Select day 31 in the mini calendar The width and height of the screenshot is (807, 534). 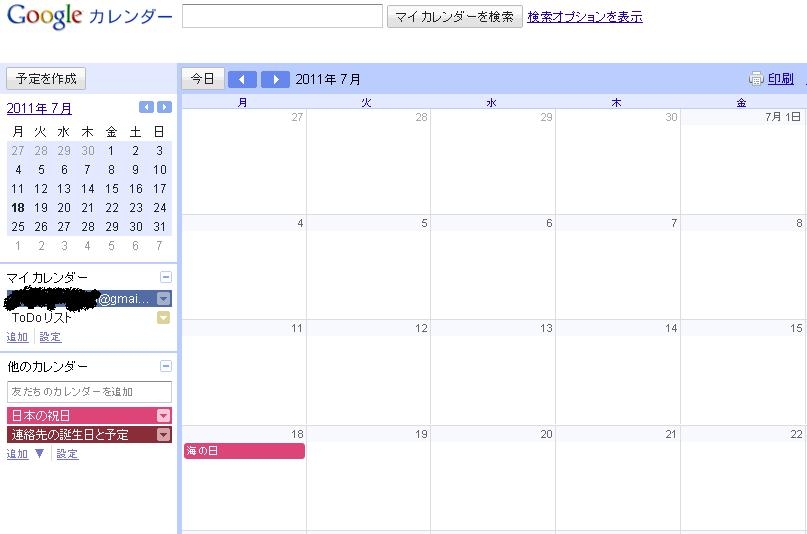point(160,227)
